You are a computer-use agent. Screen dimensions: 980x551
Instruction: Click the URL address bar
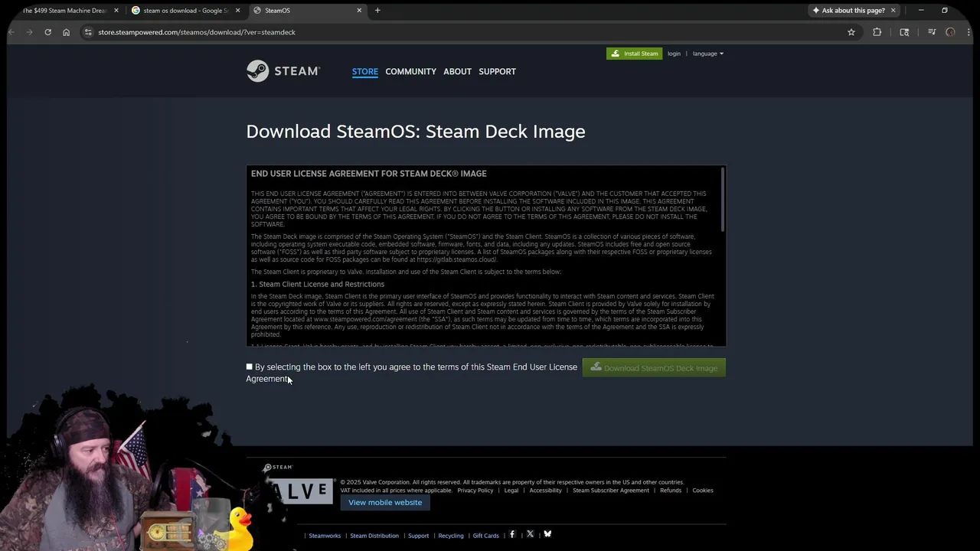[x=459, y=32]
